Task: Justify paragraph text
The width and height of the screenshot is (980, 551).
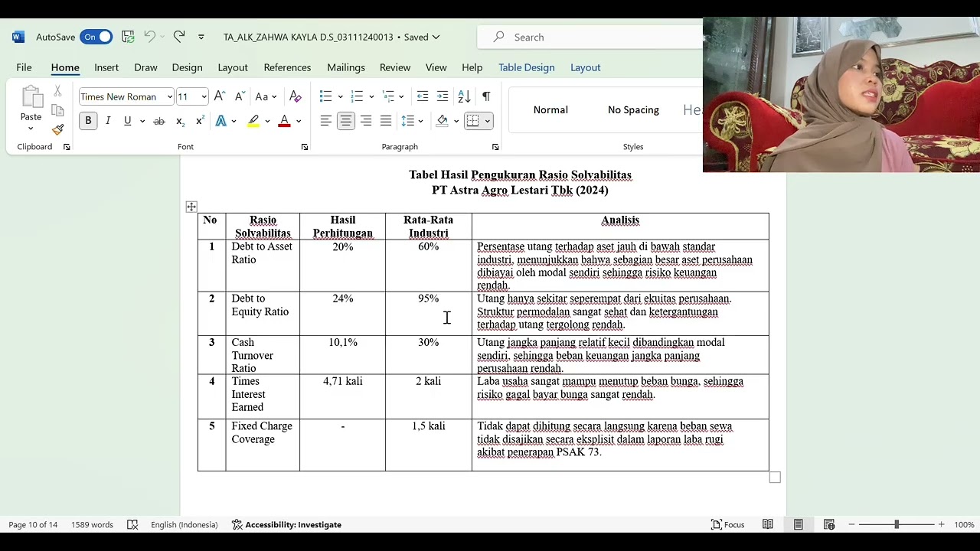Action: [x=386, y=121]
